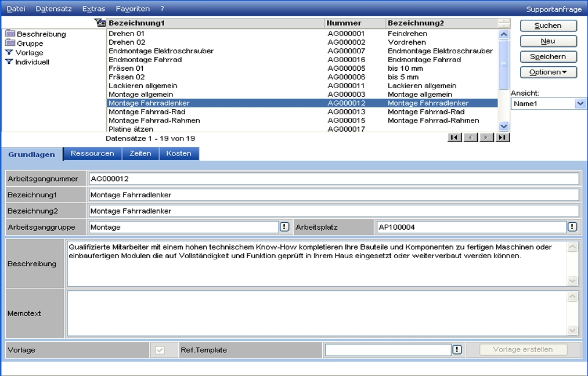This screenshot has height=376, width=588.
Task: Click the Arbeitsplatz field containing AP100004
Action: tap(471, 227)
